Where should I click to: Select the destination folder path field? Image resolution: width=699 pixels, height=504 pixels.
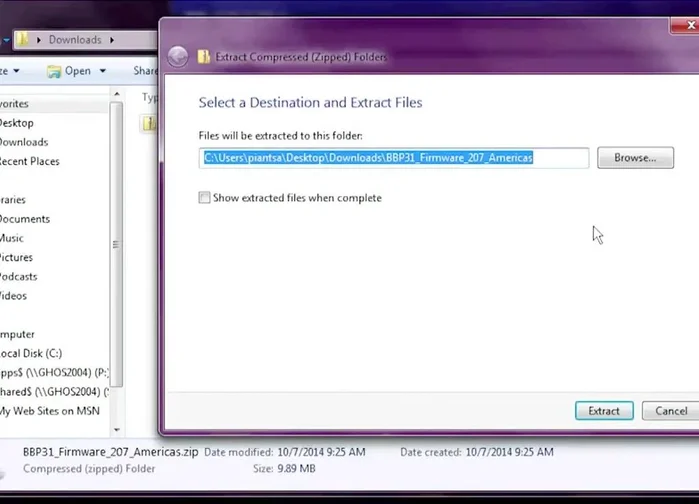pos(394,158)
